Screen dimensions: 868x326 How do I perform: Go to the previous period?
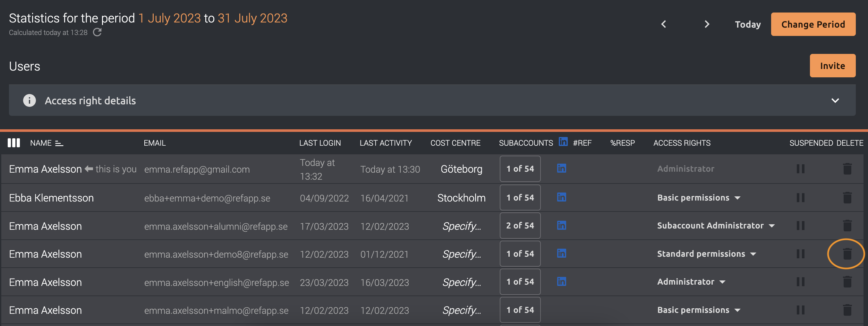point(663,24)
